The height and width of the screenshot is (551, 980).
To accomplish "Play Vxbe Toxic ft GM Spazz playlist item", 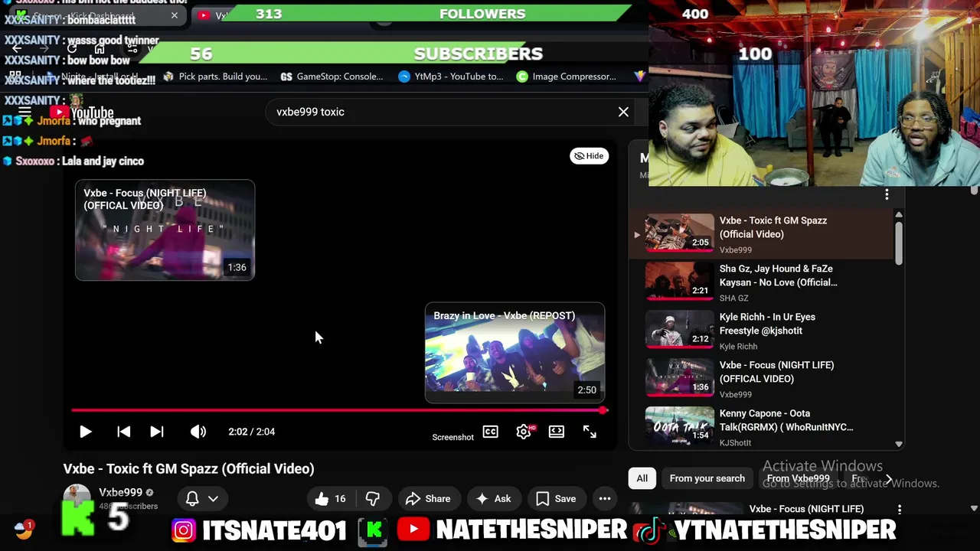I will pos(762,233).
